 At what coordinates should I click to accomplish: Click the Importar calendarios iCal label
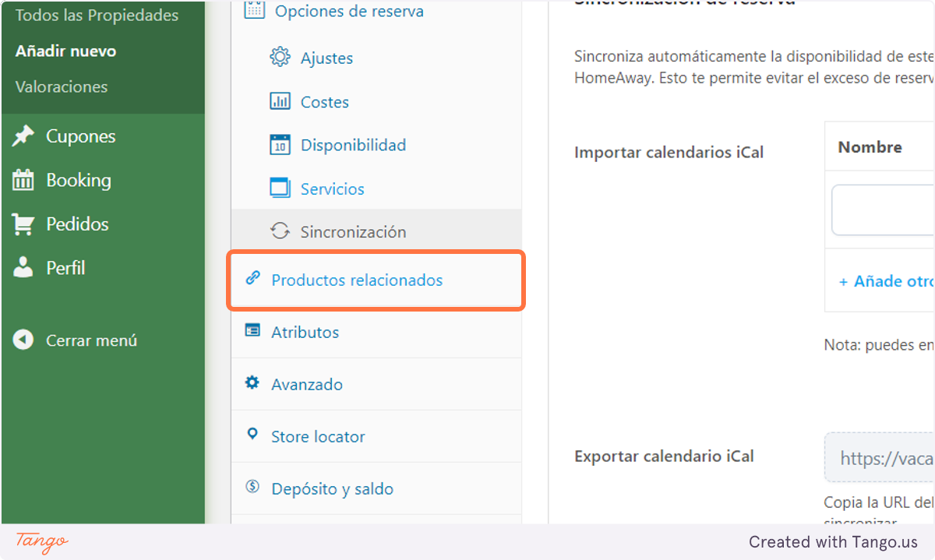pyautogui.click(x=669, y=153)
